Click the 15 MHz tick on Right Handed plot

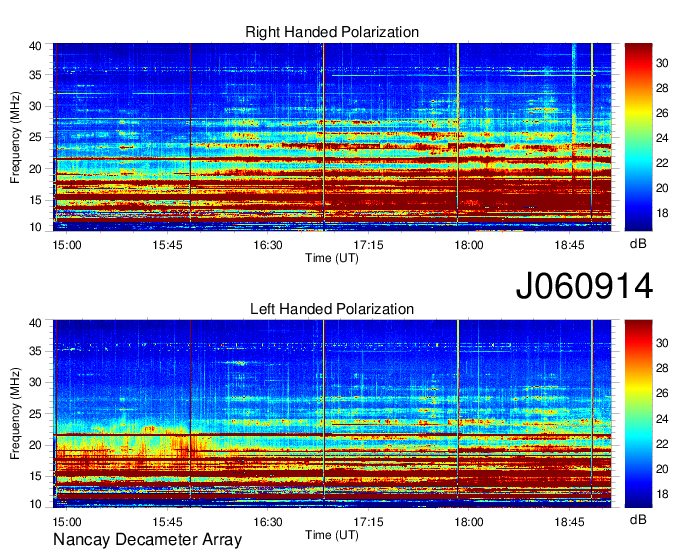point(35,200)
